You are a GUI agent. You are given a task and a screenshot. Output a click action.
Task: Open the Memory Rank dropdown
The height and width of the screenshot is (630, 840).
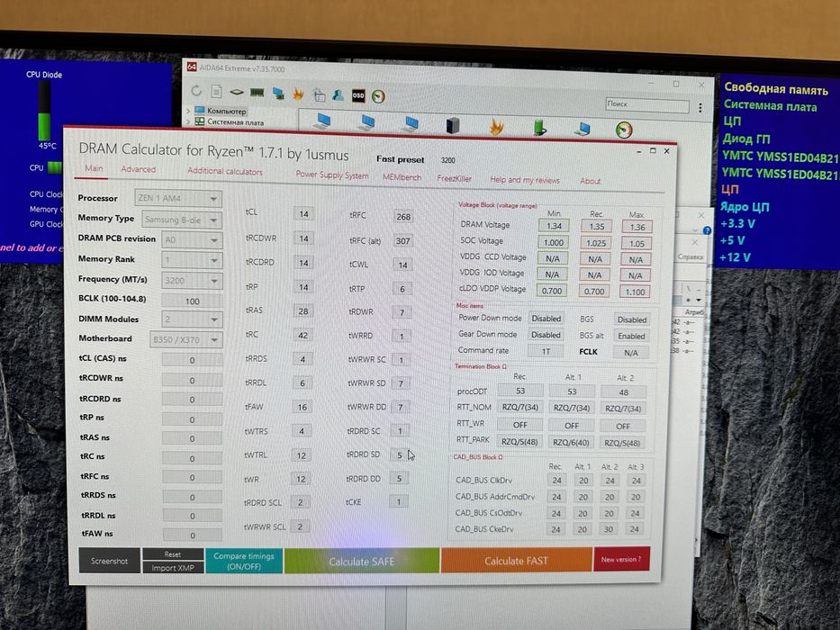[x=192, y=260]
